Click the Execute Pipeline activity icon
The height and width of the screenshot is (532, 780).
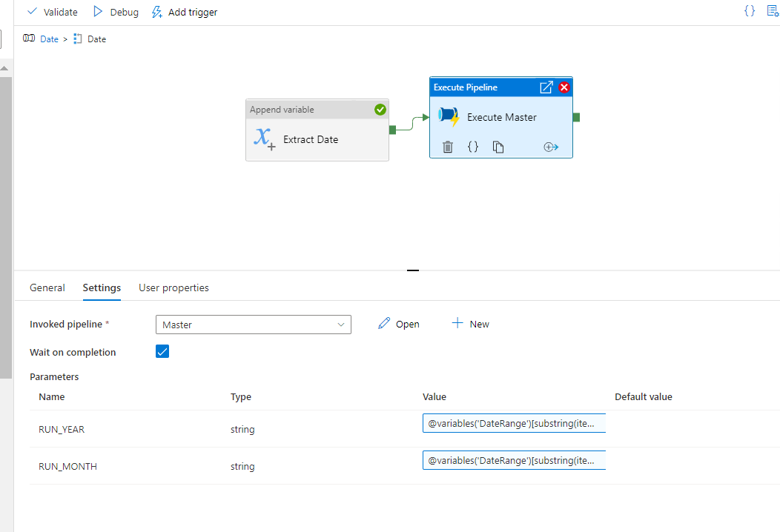point(448,116)
